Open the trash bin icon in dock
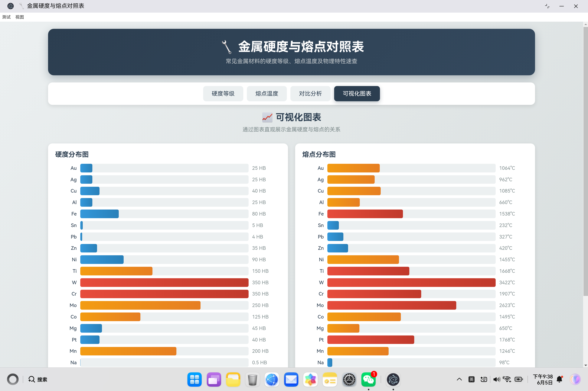 pyautogui.click(x=253, y=379)
